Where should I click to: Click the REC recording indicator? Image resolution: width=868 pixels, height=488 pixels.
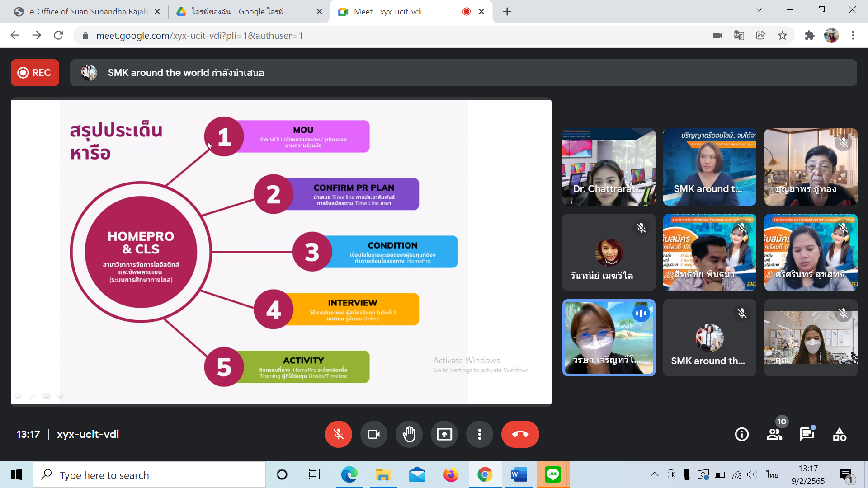(x=35, y=73)
